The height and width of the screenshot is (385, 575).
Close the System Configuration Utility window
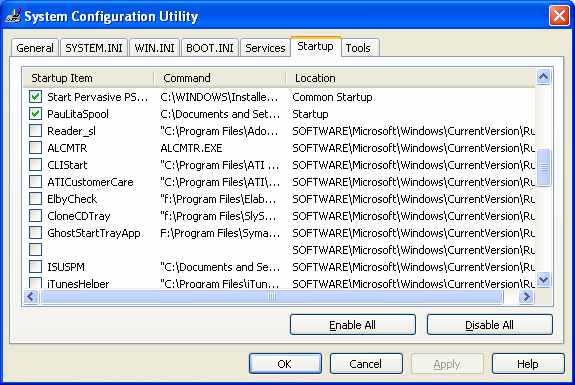[559, 16]
